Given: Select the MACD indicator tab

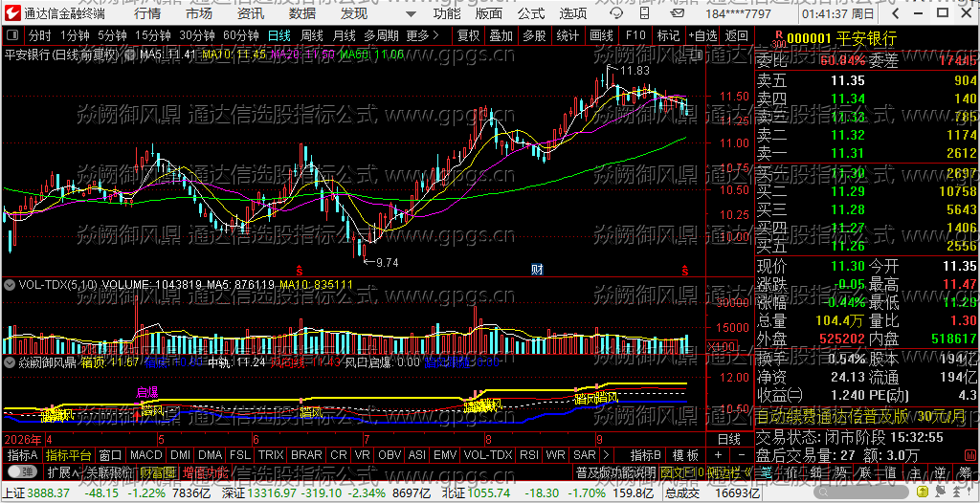Looking at the screenshot, I should pyautogui.click(x=145, y=455).
